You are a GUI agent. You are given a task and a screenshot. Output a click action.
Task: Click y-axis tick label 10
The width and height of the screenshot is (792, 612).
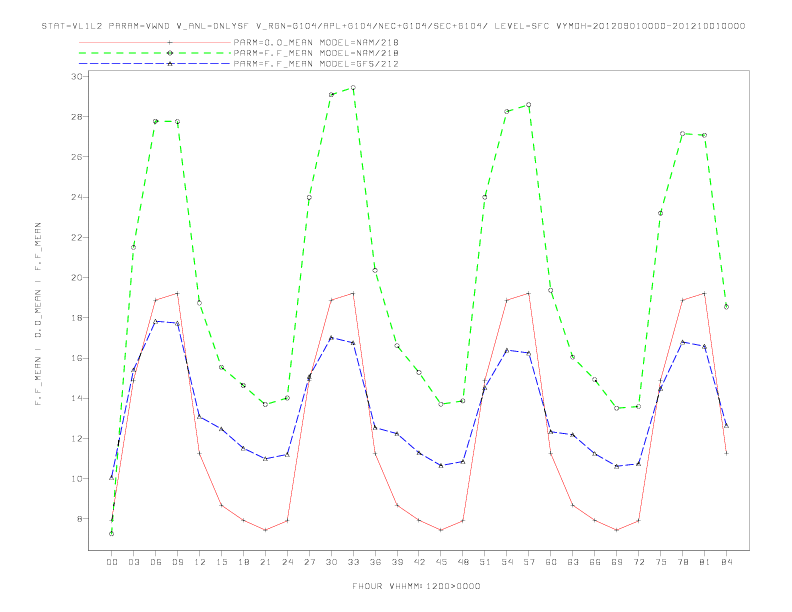pos(78,479)
